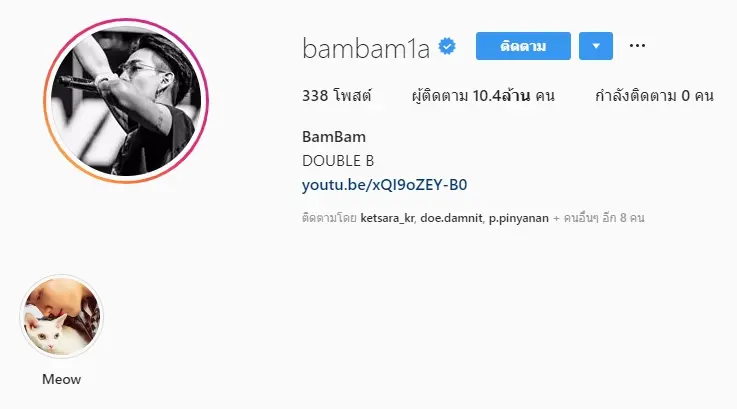Open the กำลังติดตาม 0 คน following list

(654, 96)
